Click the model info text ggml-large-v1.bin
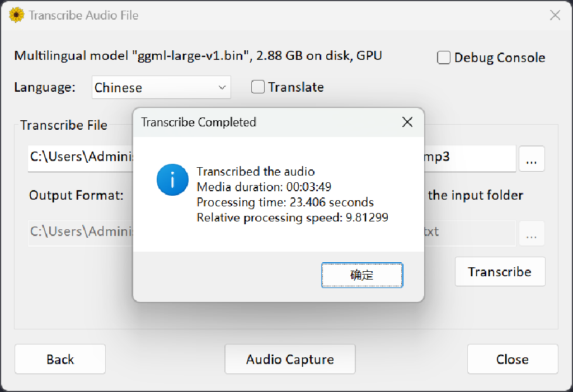The height and width of the screenshot is (392, 573). click(198, 55)
